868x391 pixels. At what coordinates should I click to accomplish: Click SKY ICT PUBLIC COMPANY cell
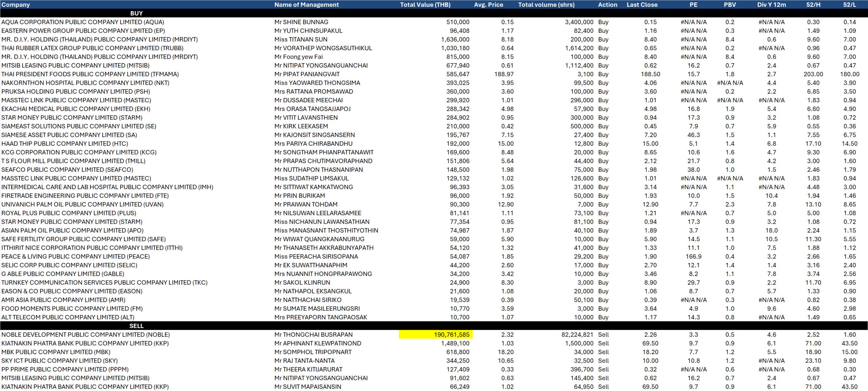[59, 361]
